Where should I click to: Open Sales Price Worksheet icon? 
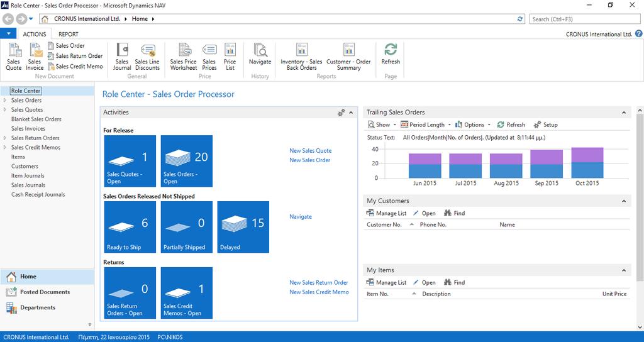click(x=184, y=56)
